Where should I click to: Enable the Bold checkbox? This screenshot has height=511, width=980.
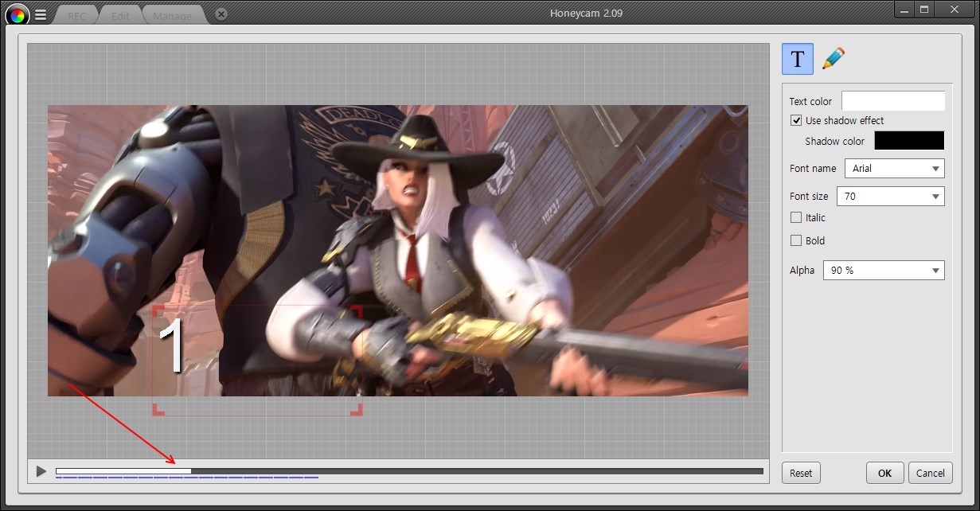tap(796, 240)
